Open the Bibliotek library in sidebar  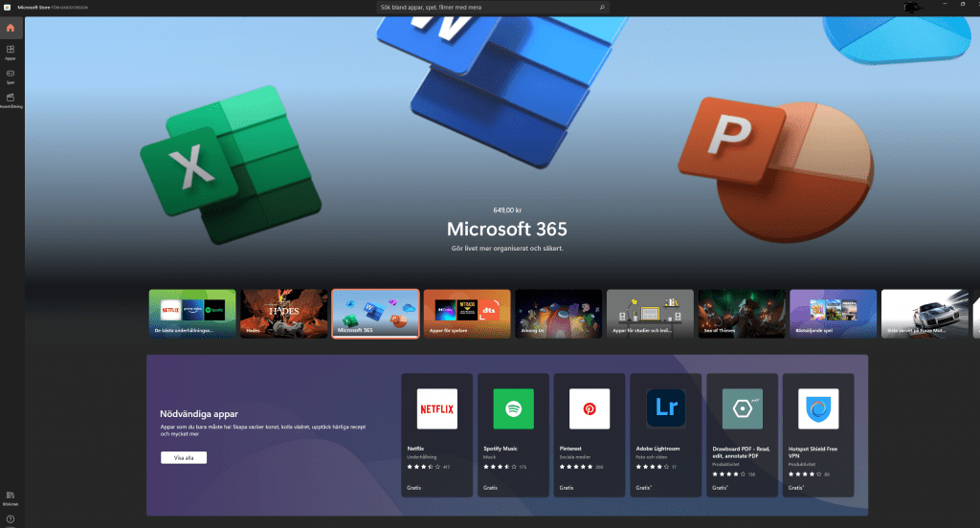point(11,498)
